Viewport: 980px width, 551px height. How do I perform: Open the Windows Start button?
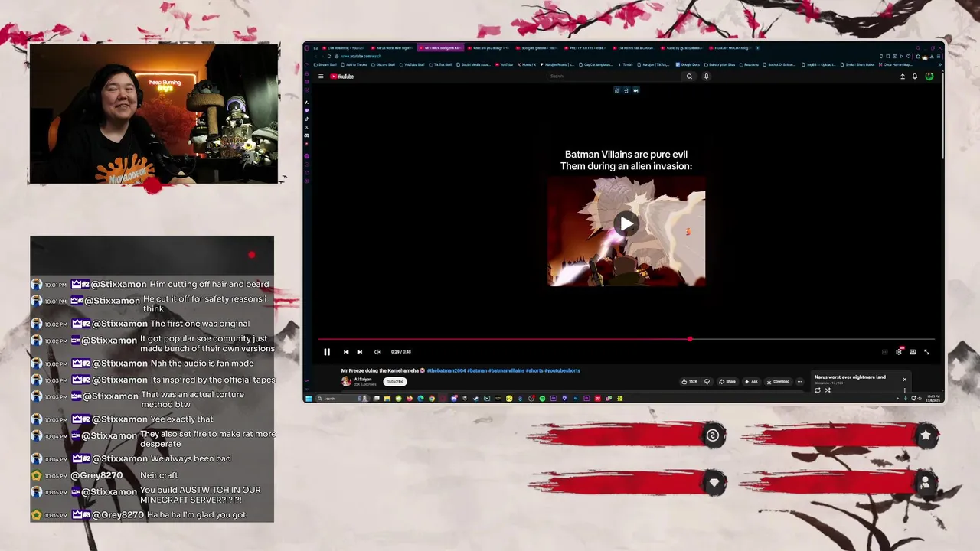coord(309,398)
